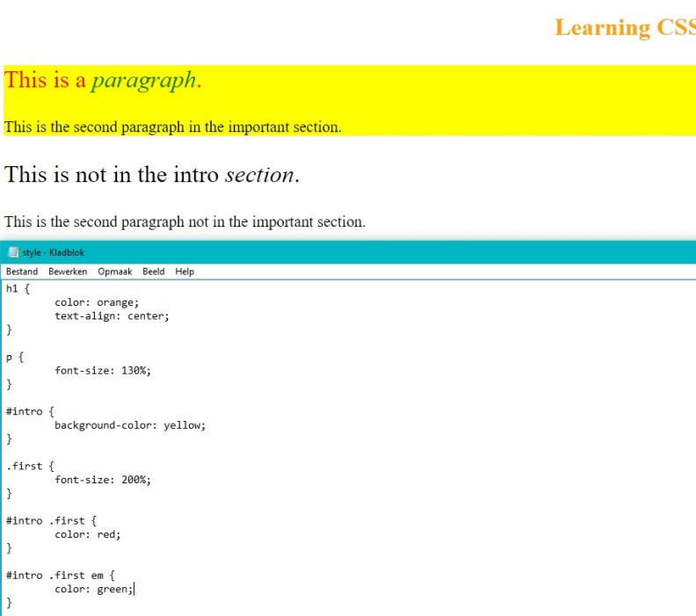Open the Bestand menu
This screenshot has height=616, width=696.
click(x=22, y=272)
